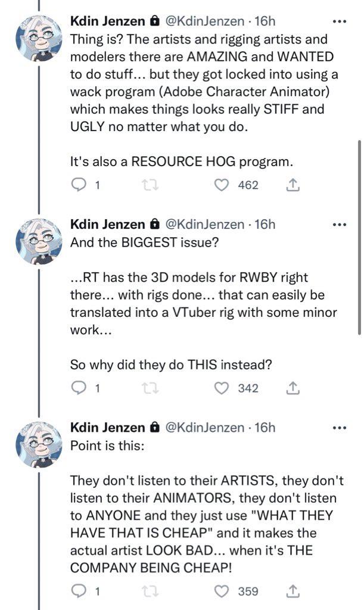Share the RWBY 3D models tweet
The width and height of the screenshot is (364, 610).
pos(293,388)
